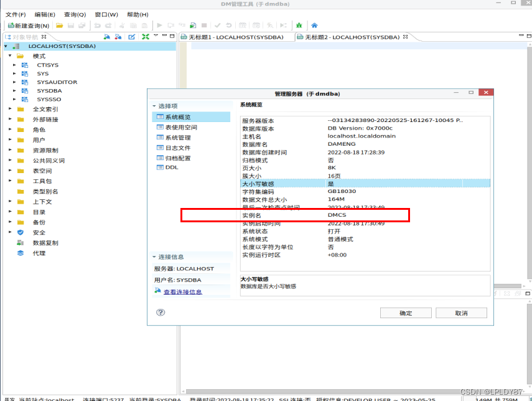
Task: Click the blue edit icon in 对象导航 panel
Action: pyautogui.click(x=132, y=37)
